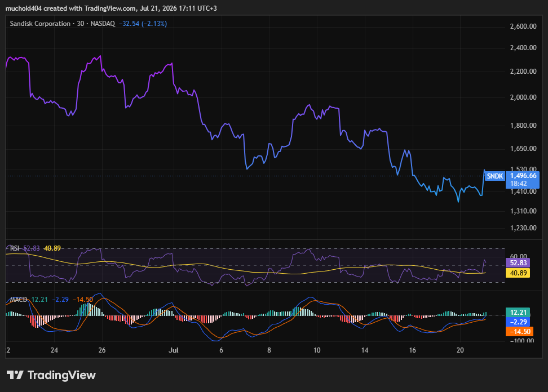
Task: Click the 2,600.00 price axis label
Action: pyautogui.click(x=523, y=26)
